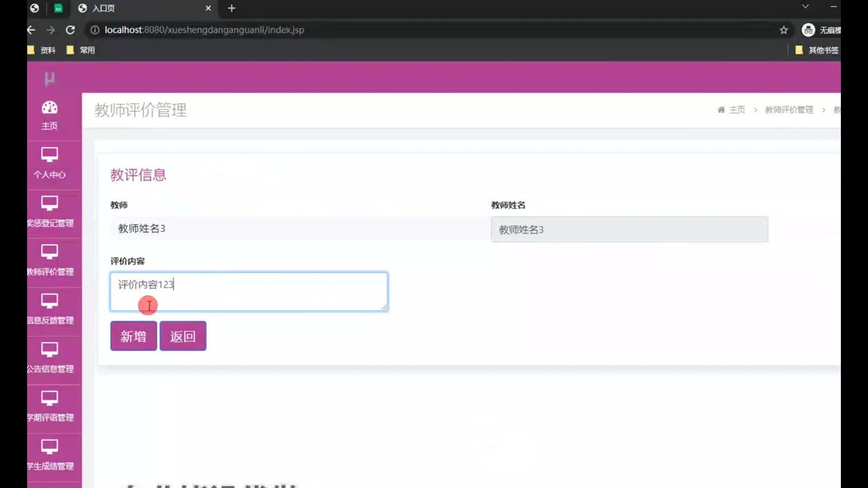
Task: Open the incognito profile icon
Action: click(x=808, y=30)
